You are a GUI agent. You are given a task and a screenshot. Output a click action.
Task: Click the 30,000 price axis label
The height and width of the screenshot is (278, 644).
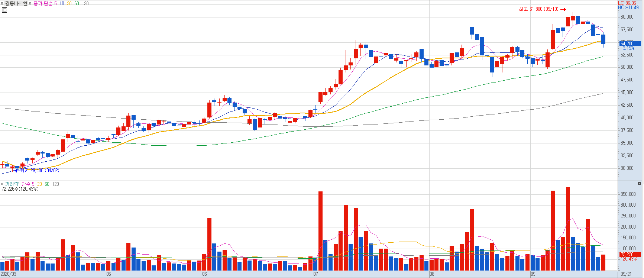[x=627, y=168]
